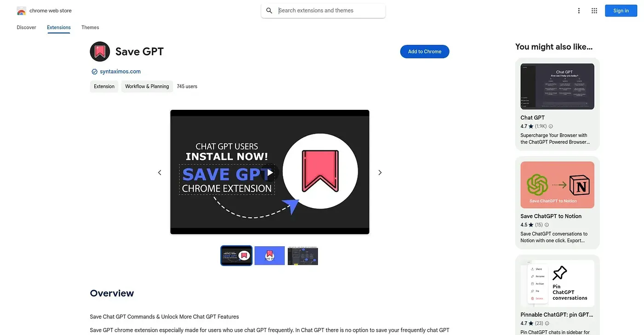The width and height of the screenshot is (644, 335).
Task: Click the Pinnable ChatGPT extension title
Action: [x=557, y=315]
